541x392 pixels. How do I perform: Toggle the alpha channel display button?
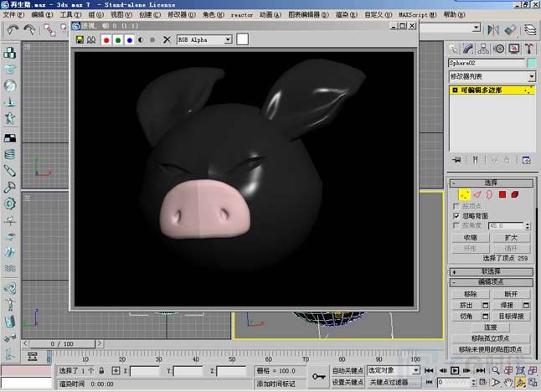(x=141, y=40)
